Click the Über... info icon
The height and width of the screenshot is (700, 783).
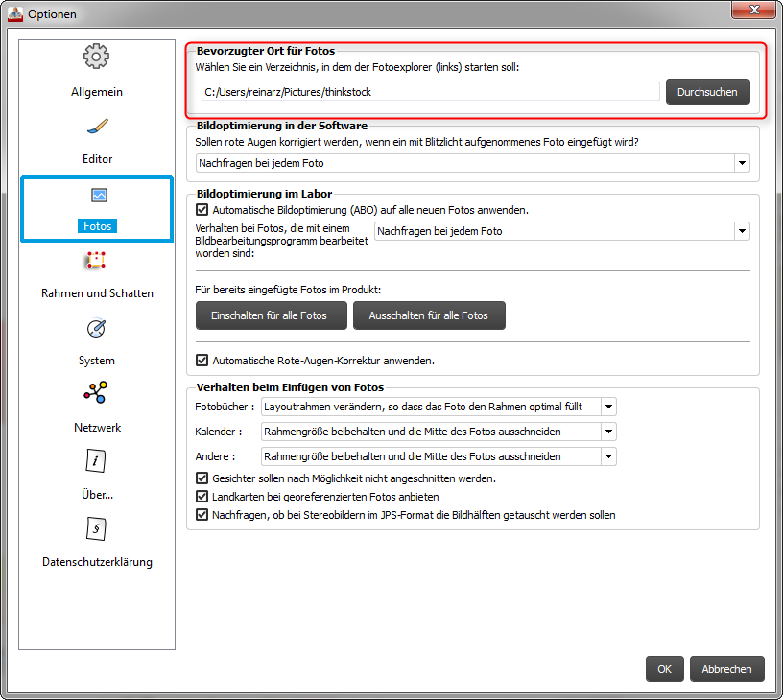pyautogui.click(x=96, y=461)
